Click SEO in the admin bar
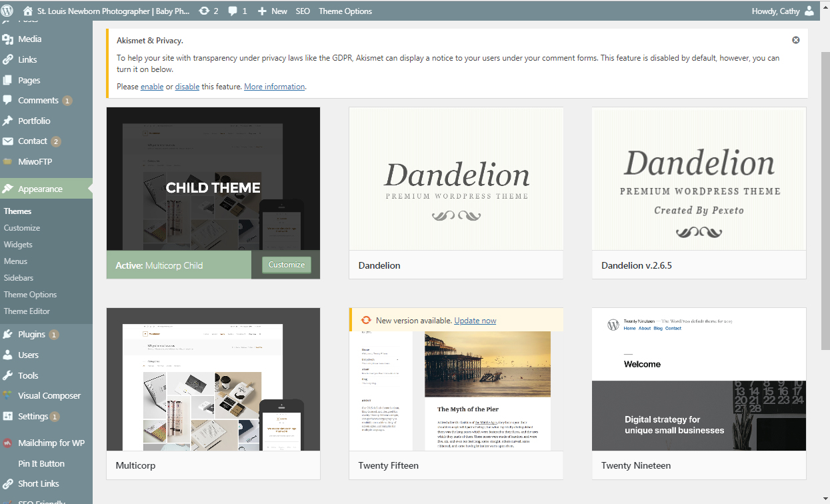830x504 pixels. (303, 11)
